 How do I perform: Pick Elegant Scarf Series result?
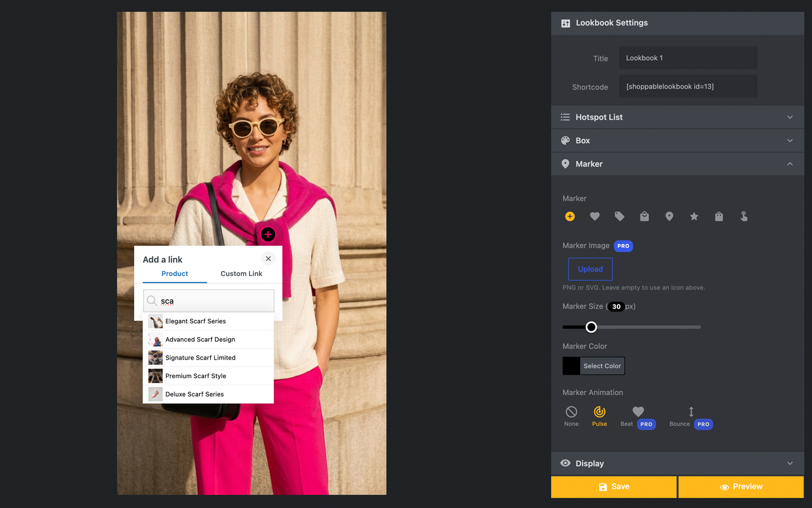pos(208,321)
